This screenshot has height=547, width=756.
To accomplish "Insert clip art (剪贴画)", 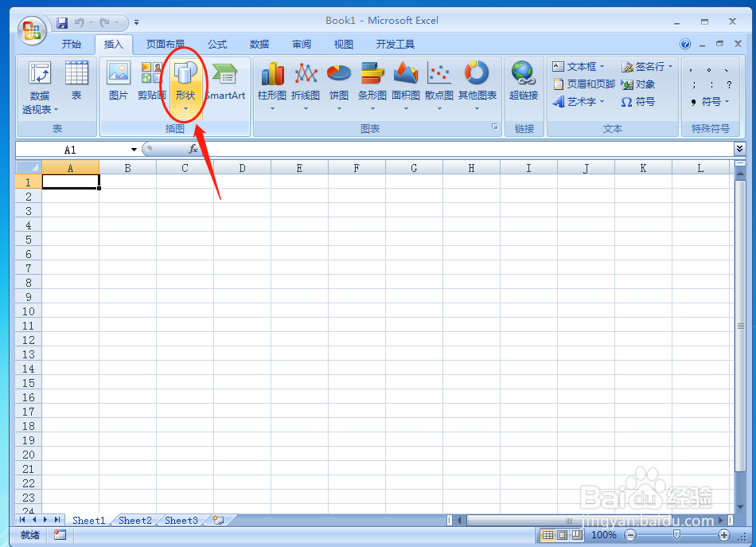I will [x=152, y=81].
